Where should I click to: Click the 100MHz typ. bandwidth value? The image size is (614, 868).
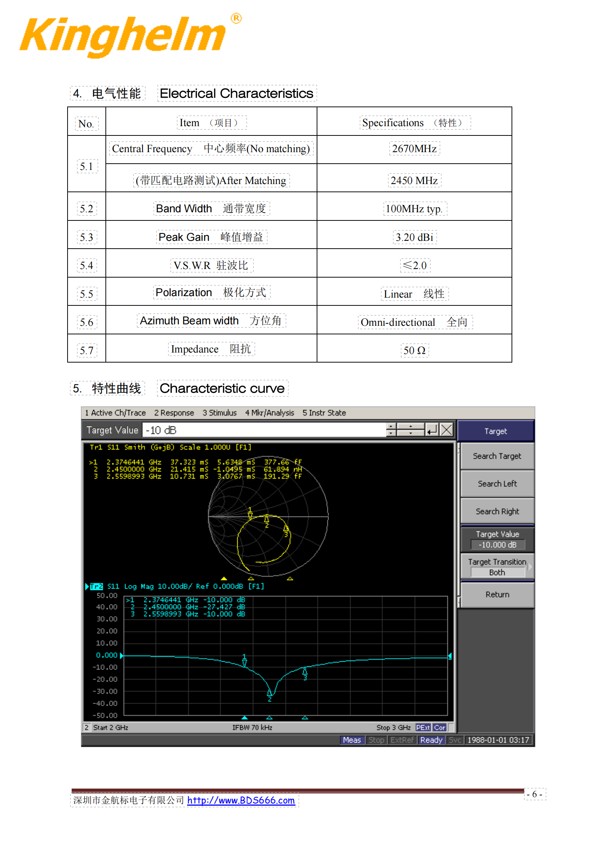414,209
